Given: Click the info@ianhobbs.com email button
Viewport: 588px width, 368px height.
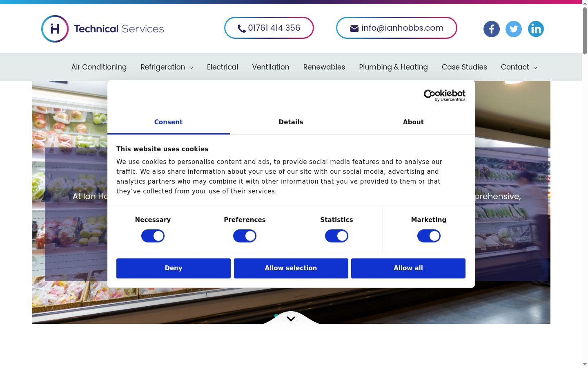Looking at the screenshot, I should point(396,28).
